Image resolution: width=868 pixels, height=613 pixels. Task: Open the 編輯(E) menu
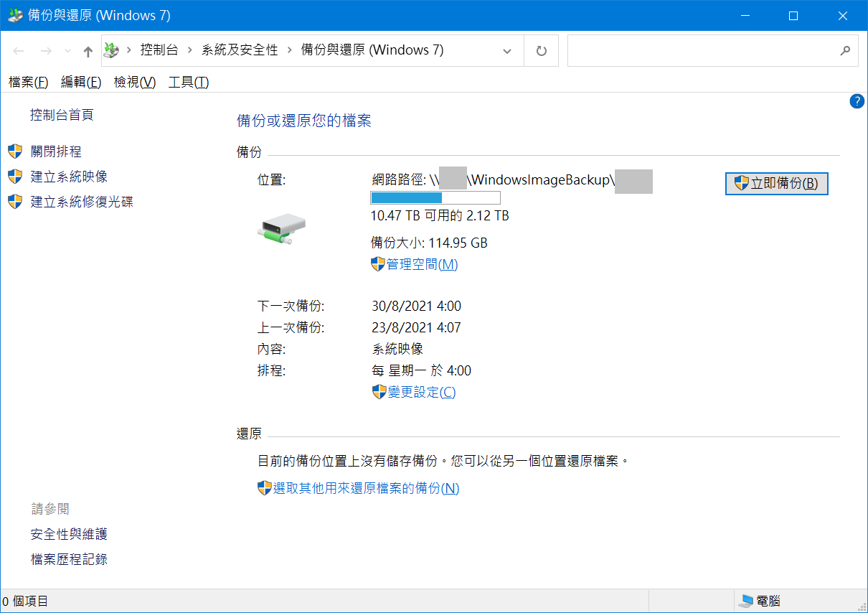(x=81, y=83)
